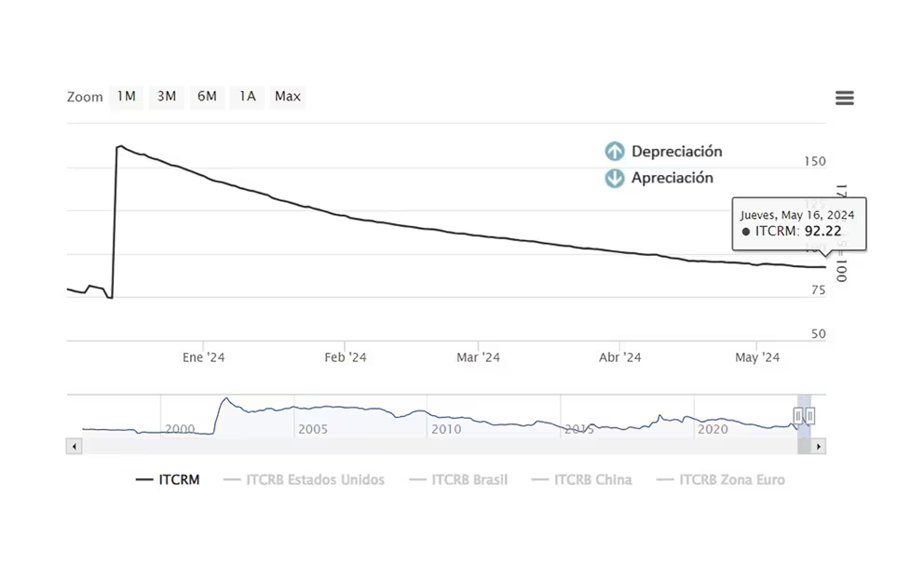Screen dimensions: 924x564
Task: Select the Max zoom range
Action: pos(288,97)
